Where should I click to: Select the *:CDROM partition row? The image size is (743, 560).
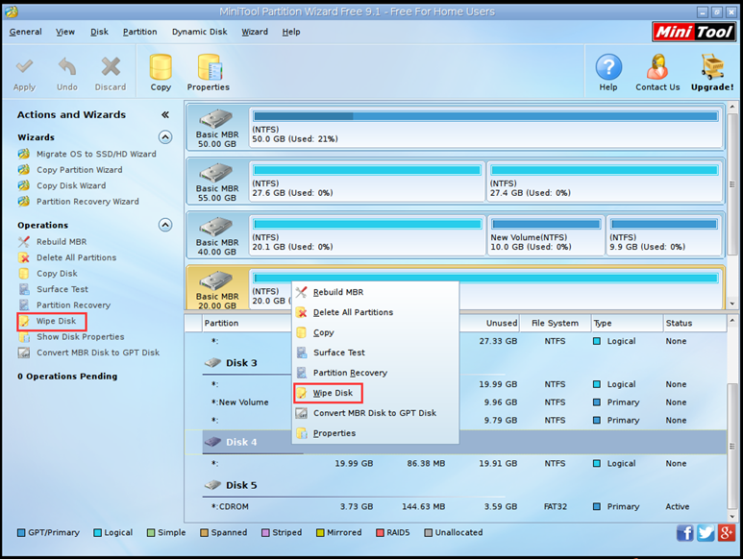point(455,506)
